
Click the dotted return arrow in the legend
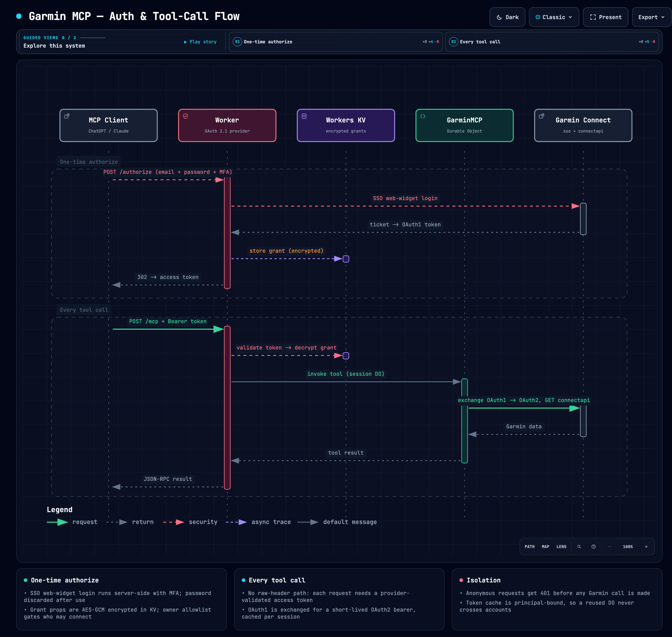[x=117, y=522]
